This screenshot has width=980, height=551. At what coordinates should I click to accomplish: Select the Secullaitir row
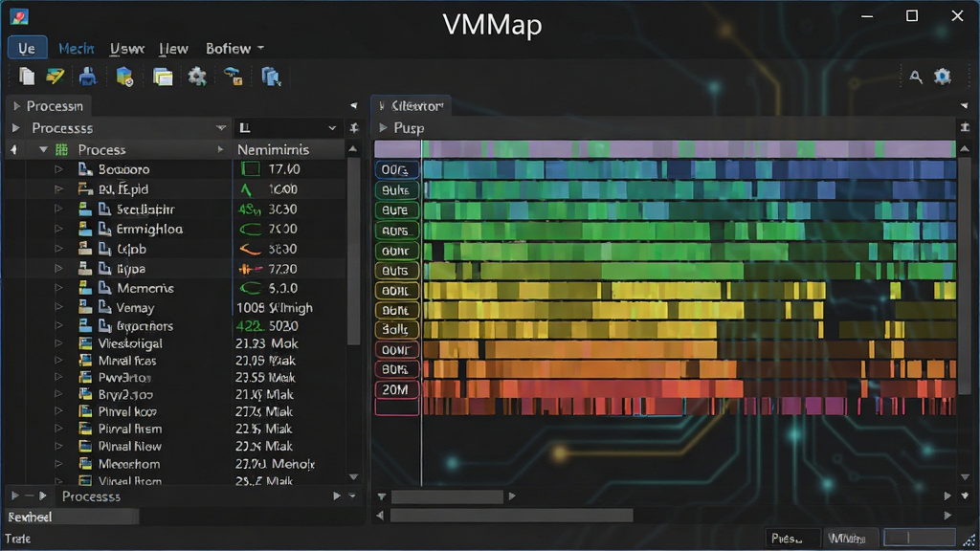[175, 209]
